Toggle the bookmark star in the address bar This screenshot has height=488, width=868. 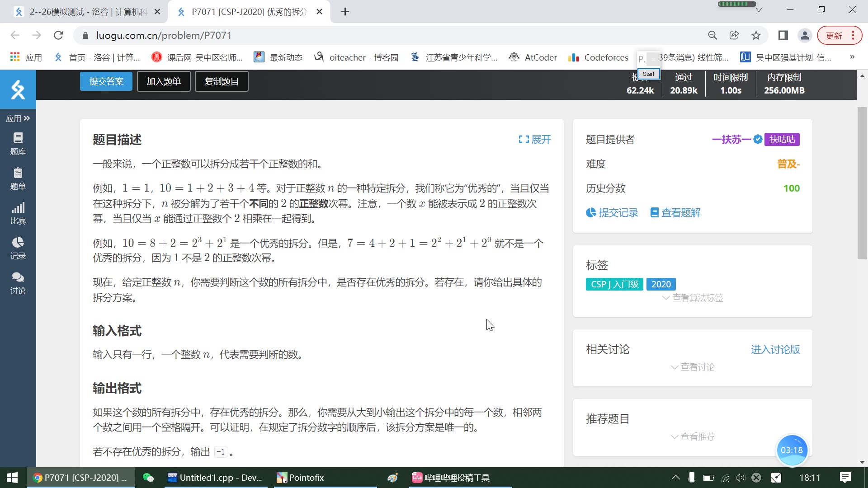coord(756,35)
